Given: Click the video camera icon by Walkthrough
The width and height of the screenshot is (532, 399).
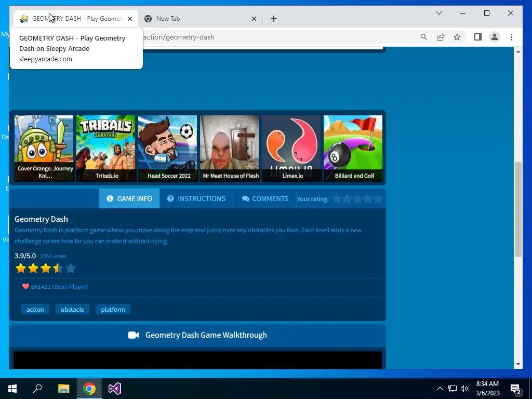Looking at the screenshot, I should 134,335.
